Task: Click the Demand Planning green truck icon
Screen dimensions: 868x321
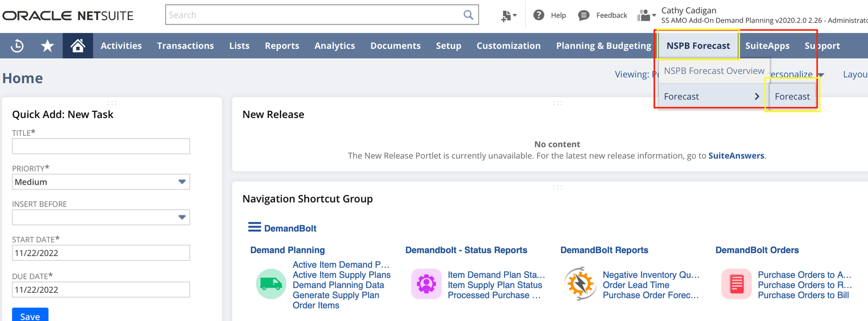Action: click(271, 284)
